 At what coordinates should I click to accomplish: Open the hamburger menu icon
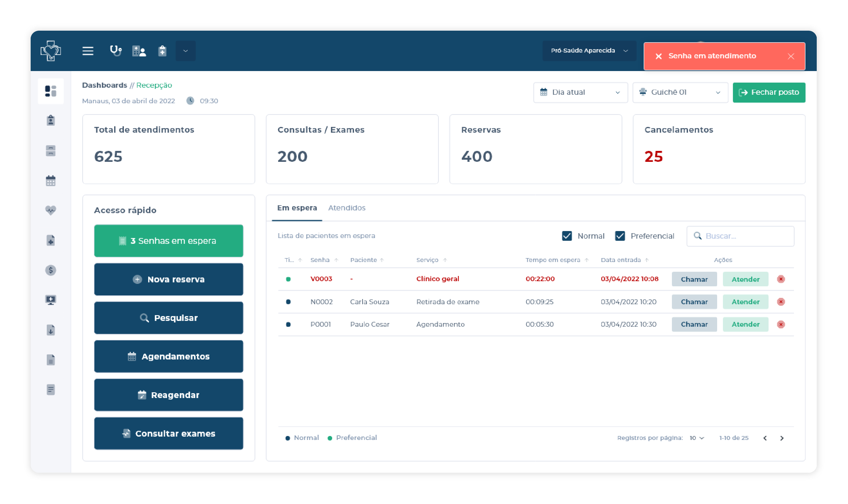click(88, 51)
